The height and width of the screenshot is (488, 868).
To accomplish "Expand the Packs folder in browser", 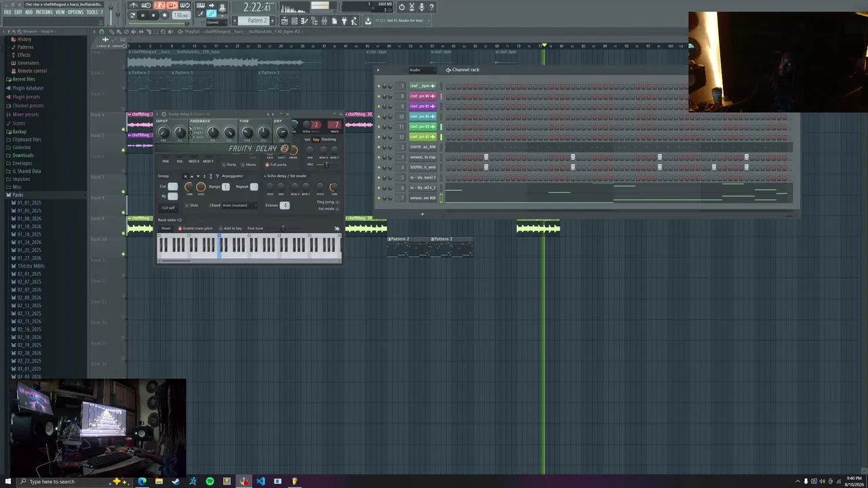I will 18,195.
